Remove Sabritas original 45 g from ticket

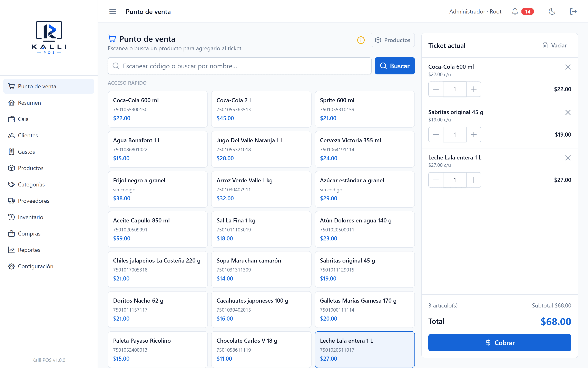point(568,112)
